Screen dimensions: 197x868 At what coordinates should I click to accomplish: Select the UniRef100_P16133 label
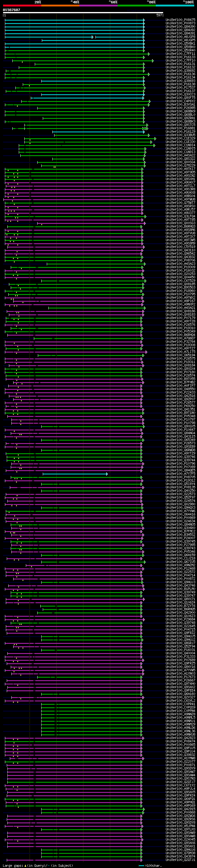click(x=180, y=57)
